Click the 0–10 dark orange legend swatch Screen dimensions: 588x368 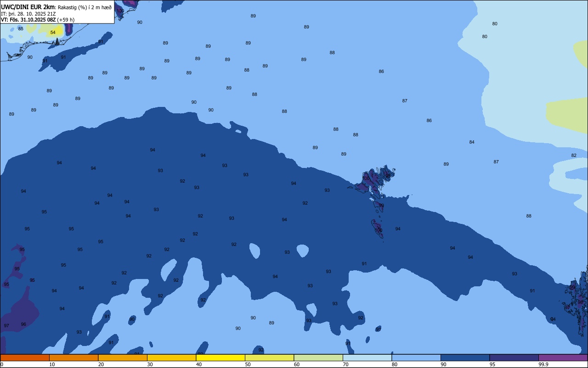point(25,357)
